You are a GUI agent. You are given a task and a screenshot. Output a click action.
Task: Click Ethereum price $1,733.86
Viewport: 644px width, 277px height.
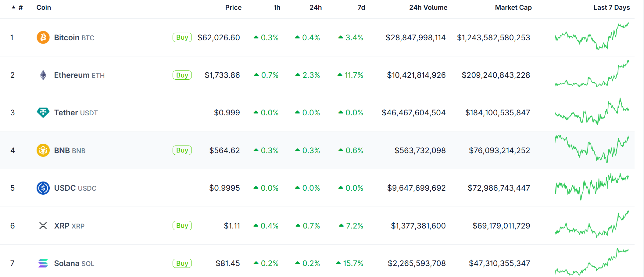222,75
